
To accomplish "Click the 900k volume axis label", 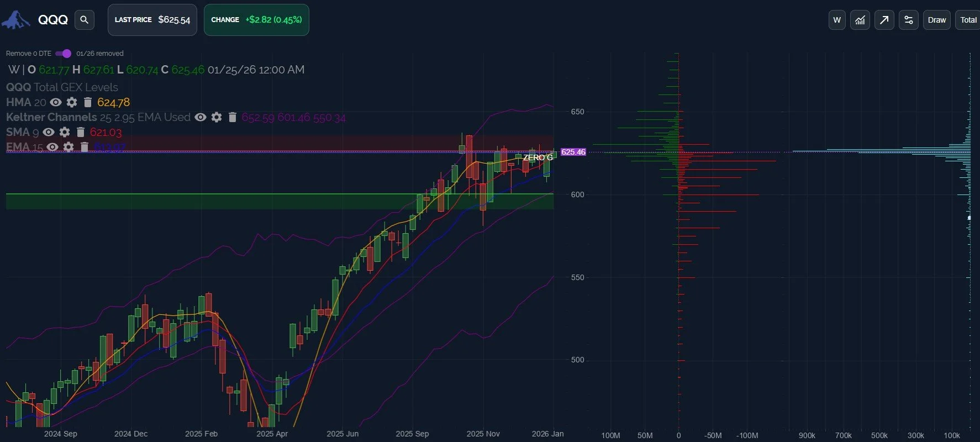I will click(x=807, y=435).
